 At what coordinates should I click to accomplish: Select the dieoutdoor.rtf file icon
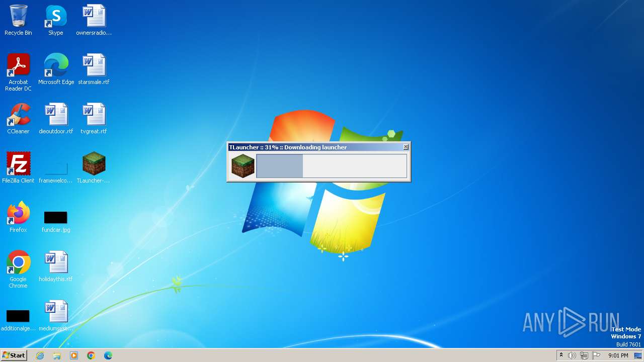point(56,119)
